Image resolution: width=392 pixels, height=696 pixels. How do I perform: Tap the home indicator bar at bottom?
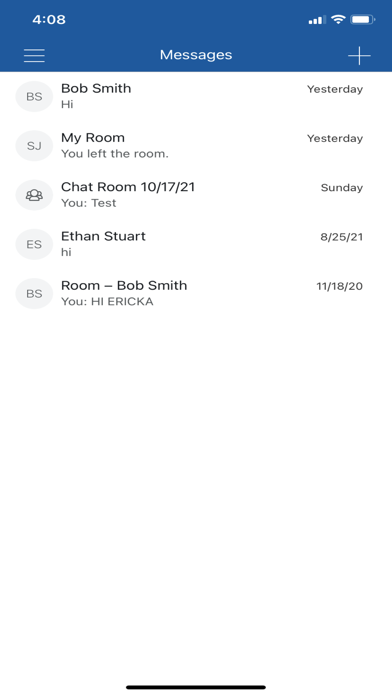(x=196, y=687)
